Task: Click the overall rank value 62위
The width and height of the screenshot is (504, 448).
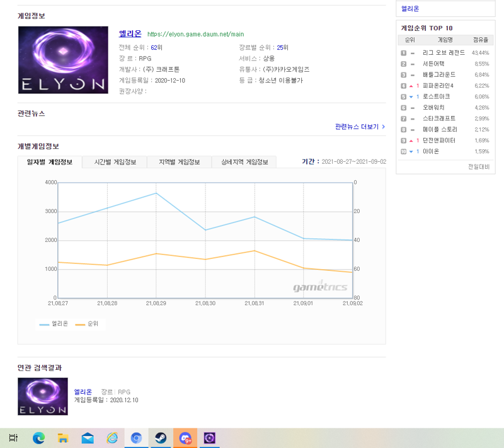Action: click(x=156, y=47)
